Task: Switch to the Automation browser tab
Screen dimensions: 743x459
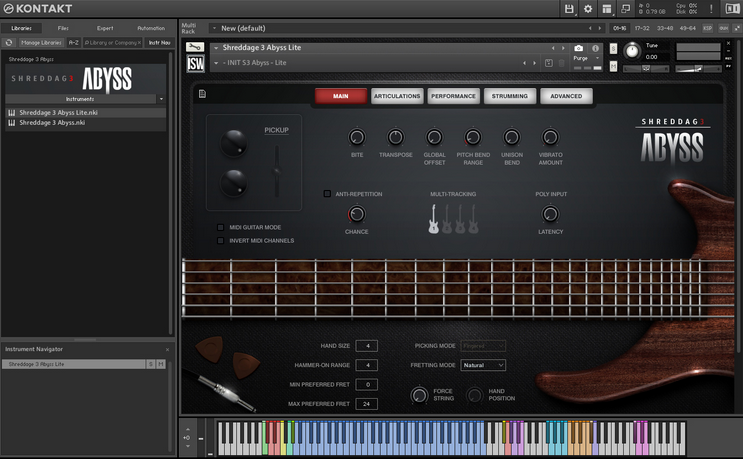Action: [151, 28]
